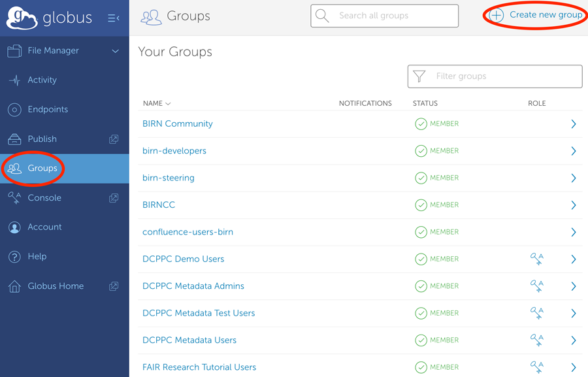Click the admin key icon for DCPPC Metadata Admins

(x=537, y=286)
